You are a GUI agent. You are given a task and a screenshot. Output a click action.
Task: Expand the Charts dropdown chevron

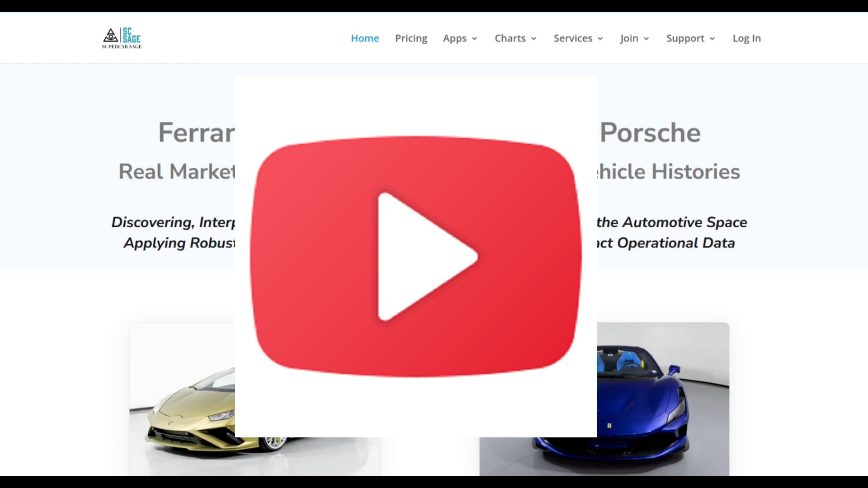534,39
